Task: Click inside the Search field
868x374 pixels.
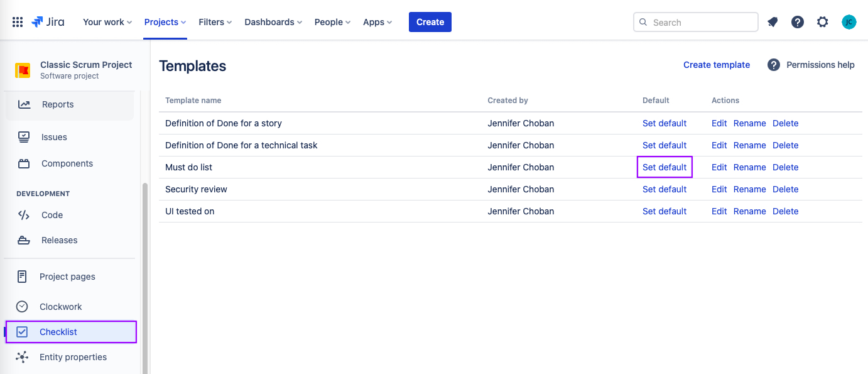Action: pos(696,22)
